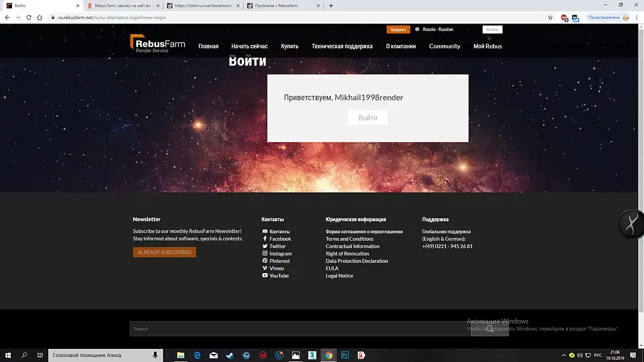The height and width of the screenshot is (362, 644).
Task: Click the RebusFarm Render Service logo
Action: pos(158,44)
